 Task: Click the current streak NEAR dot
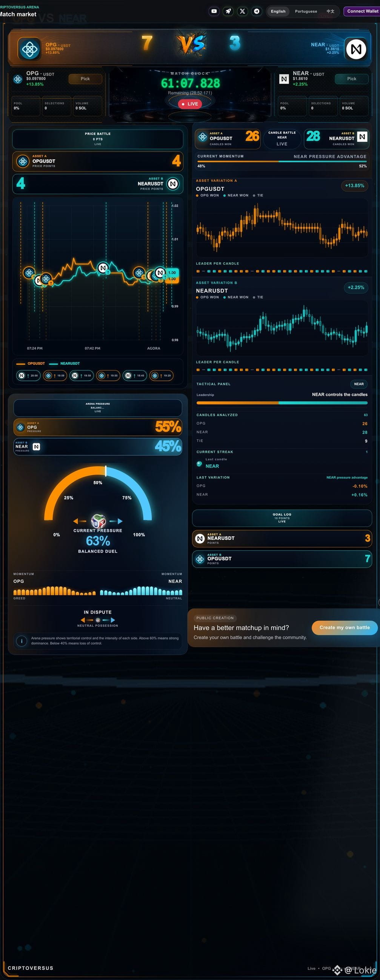(199, 463)
